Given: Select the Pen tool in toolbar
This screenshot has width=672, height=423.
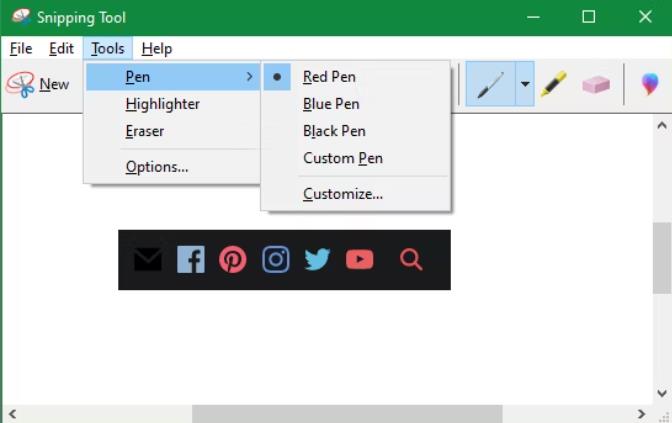Looking at the screenshot, I should (x=490, y=84).
